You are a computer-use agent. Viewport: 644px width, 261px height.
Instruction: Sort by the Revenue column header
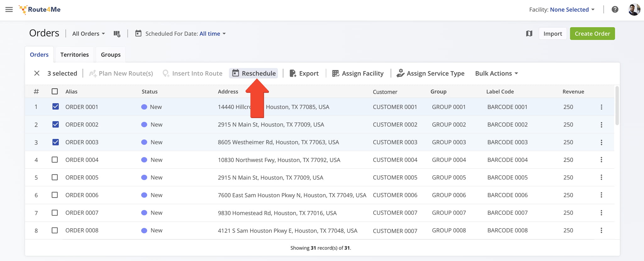coord(573,92)
